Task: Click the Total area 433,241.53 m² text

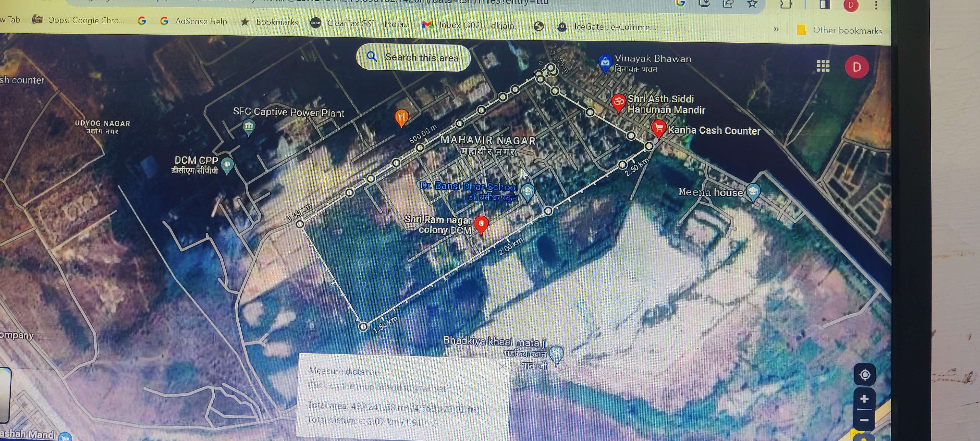Action: [393, 407]
